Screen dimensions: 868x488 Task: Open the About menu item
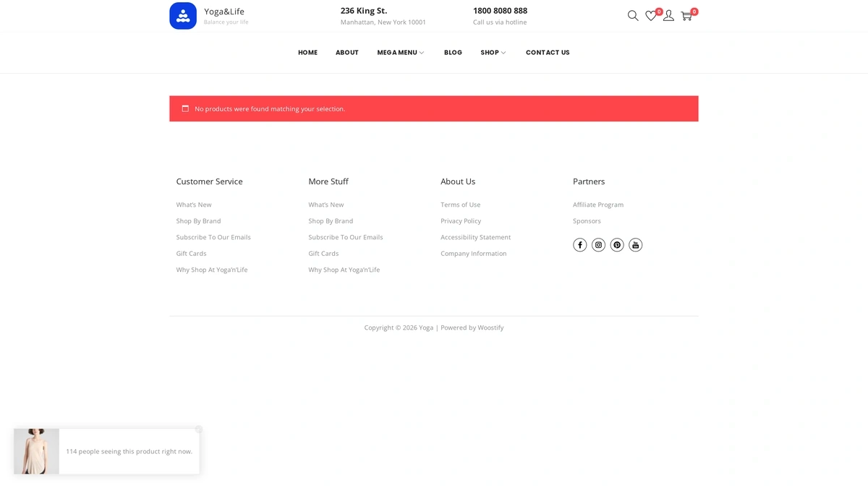click(346, 53)
